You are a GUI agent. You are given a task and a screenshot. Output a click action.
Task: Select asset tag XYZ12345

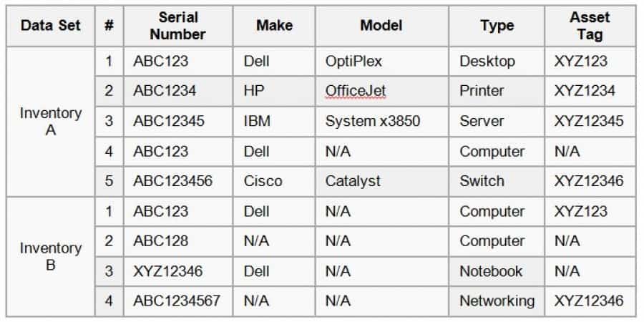tap(588, 122)
